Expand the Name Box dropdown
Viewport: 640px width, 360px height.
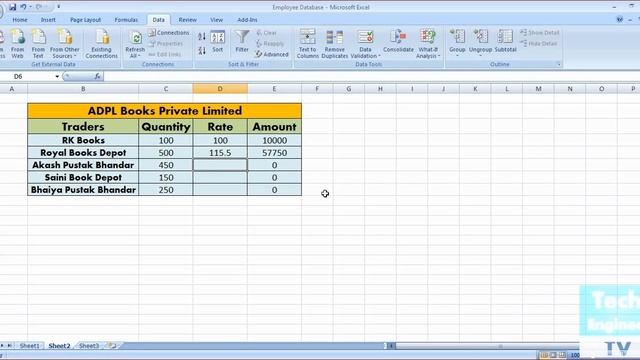click(x=57, y=76)
